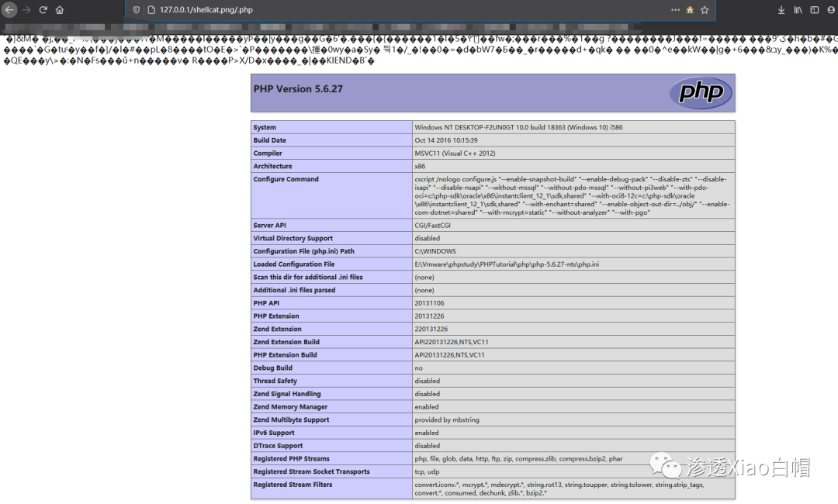Click the 'Registered Stream Filters' label

tap(293, 485)
